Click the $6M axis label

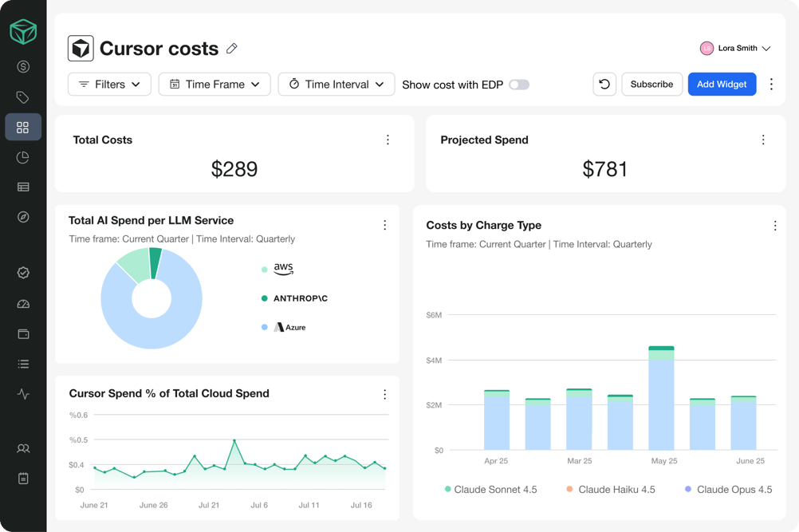tap(434, 315)
